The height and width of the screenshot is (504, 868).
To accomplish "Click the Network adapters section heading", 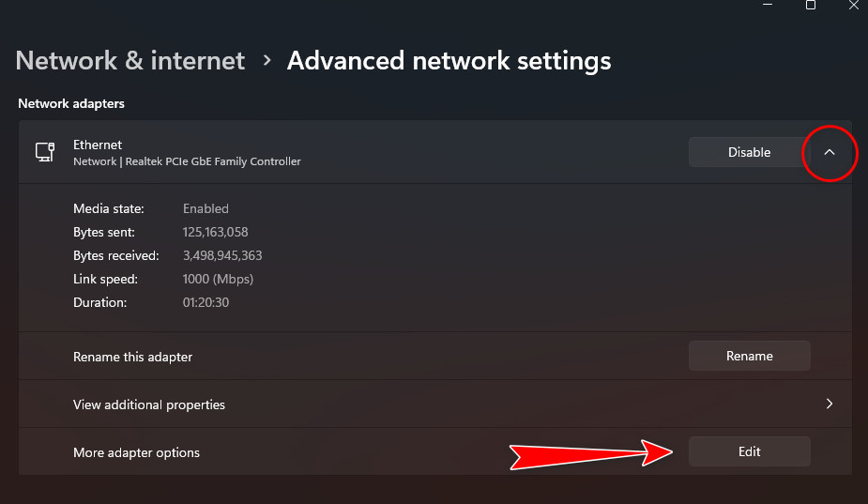I will 71,103.
